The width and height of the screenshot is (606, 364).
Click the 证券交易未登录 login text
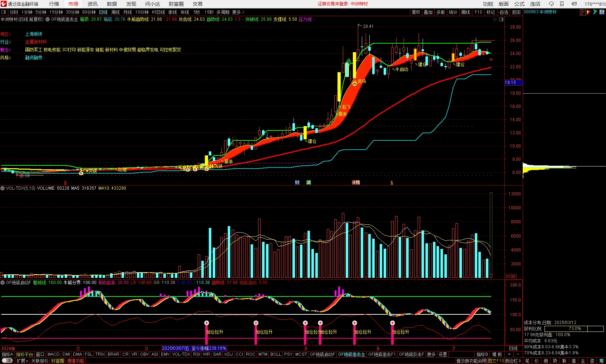(333, 4)
